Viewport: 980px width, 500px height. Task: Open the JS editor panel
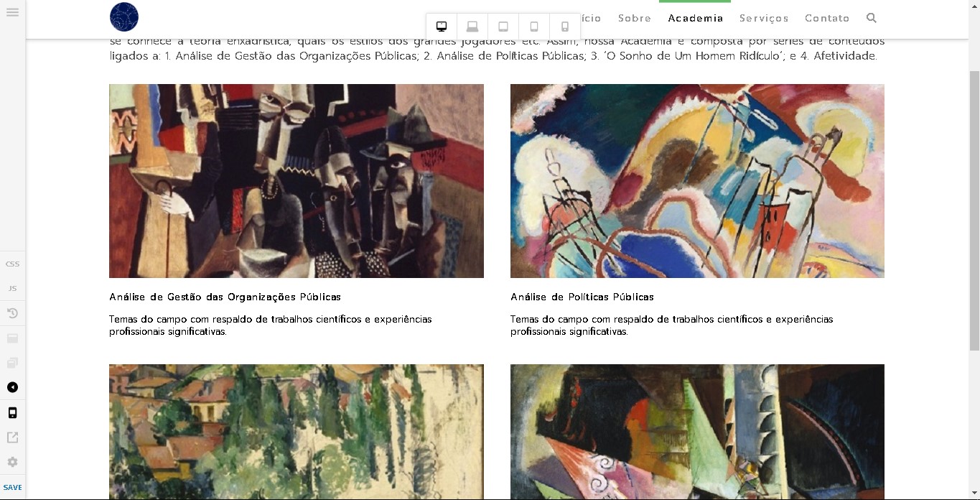(12, 288)
